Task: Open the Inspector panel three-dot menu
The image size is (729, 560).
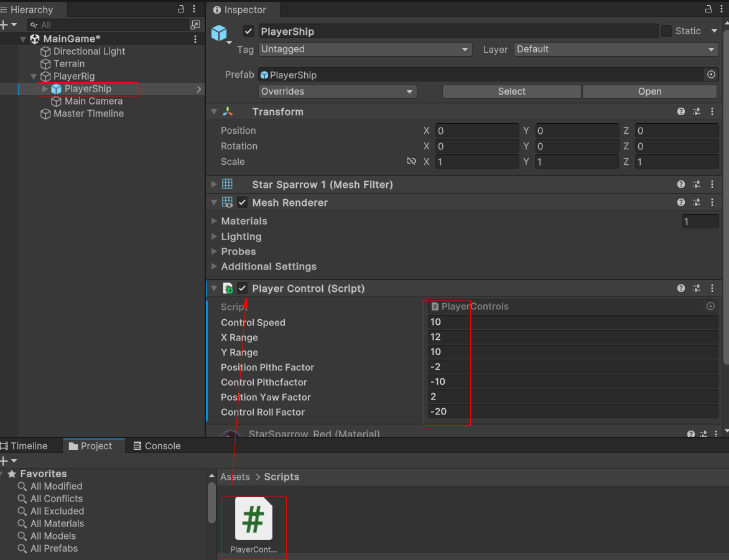Action: [x=721, y=9]
